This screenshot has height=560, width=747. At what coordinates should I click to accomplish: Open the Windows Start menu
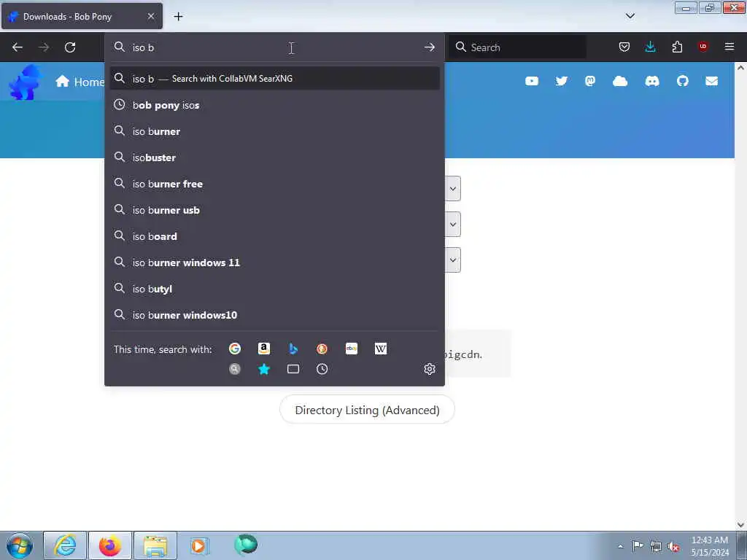[x=20, y=545]
